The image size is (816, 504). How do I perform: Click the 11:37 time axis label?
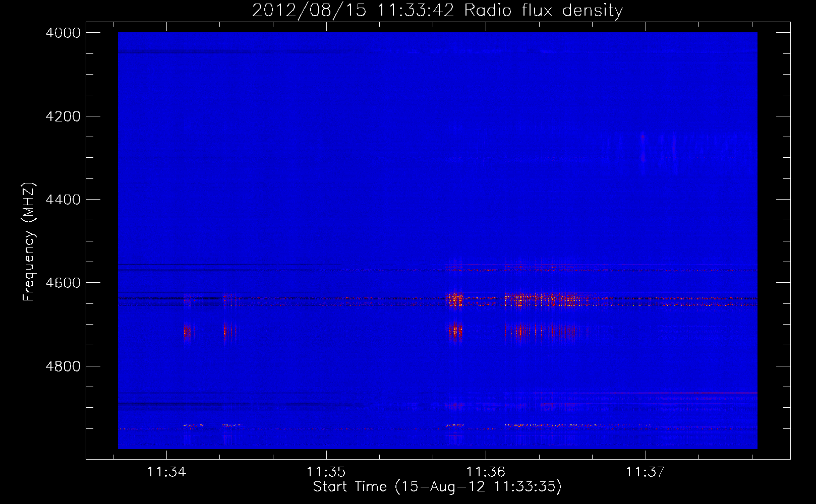tap(646, 472)
